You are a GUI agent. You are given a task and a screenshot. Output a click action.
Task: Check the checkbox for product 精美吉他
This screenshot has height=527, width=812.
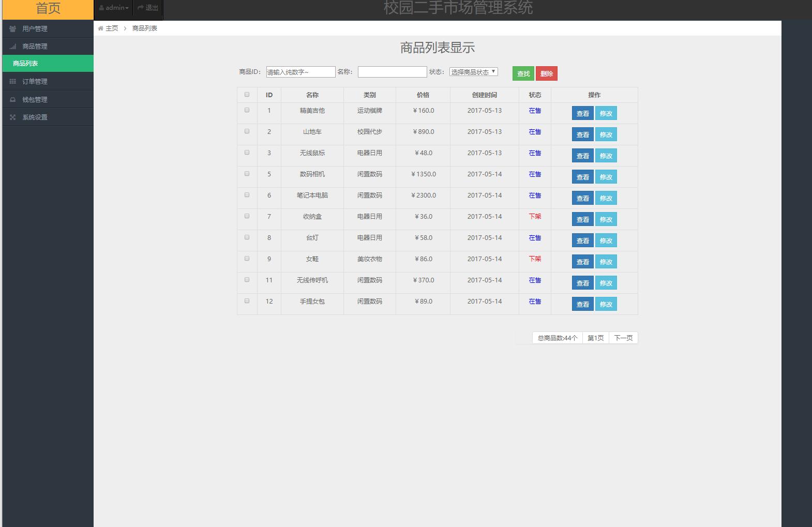point(247,110)
